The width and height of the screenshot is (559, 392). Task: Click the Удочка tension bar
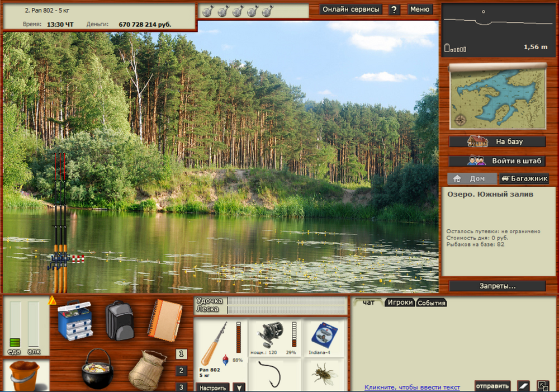point(286,301)
